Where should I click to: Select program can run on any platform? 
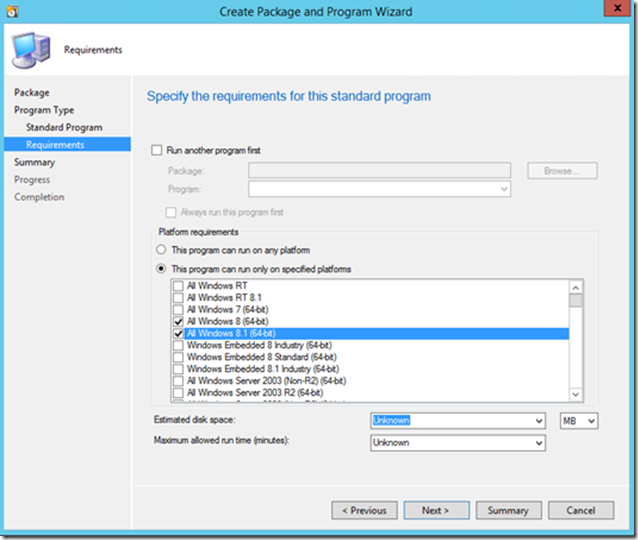[x=161, y=249]
